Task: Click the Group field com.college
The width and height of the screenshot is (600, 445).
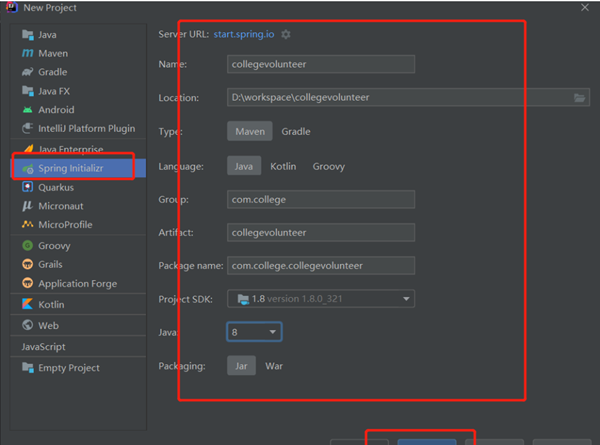Action: pos(321,199)
